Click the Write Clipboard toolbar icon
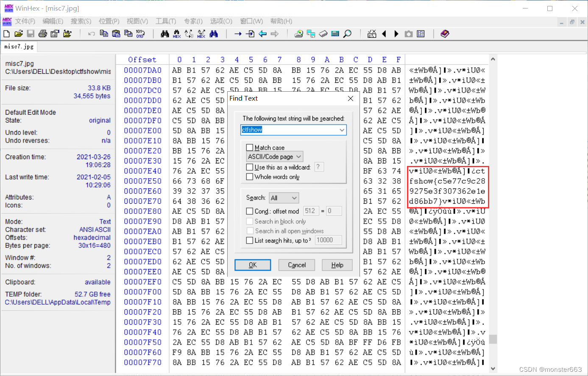This screenshot has height=376, width=588. [128, 34]
